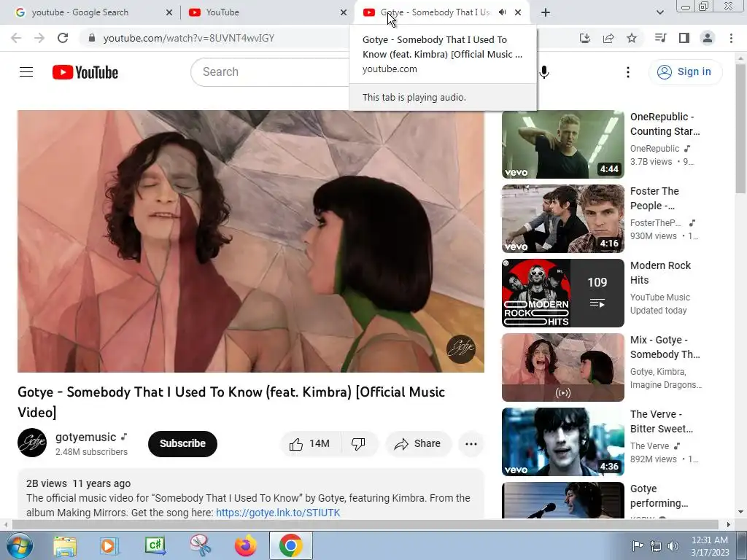The image size is (747, 560).
Task: Open the Action Center flag tray icon
Action: (x=638, y=545)
